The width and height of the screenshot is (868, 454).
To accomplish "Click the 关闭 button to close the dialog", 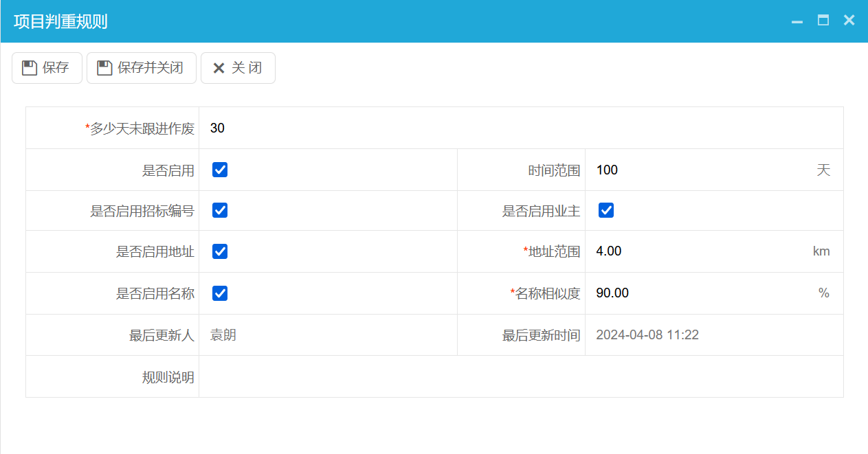I will 238,67.
